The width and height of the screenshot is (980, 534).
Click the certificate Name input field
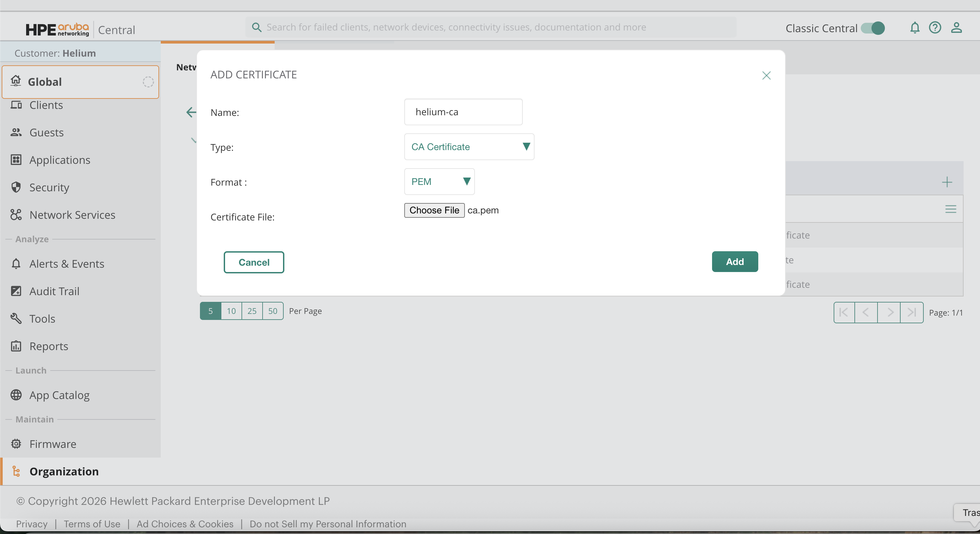463,112
